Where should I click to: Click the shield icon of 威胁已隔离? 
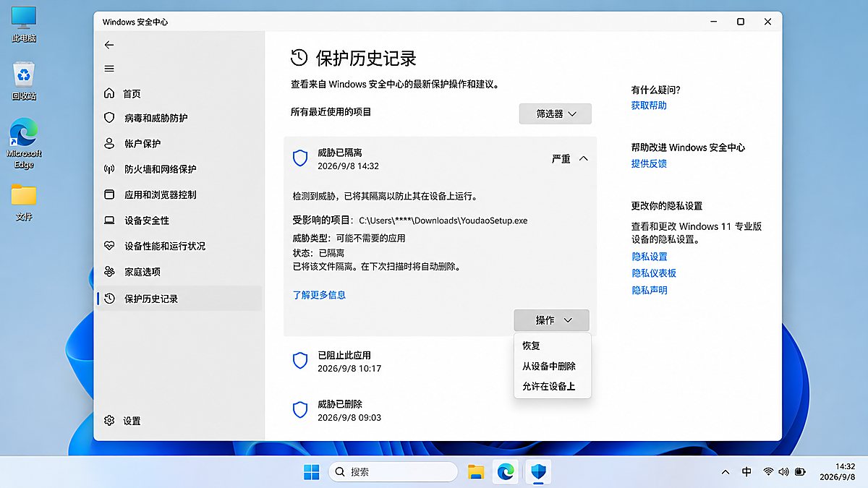[x=300, y=159]
